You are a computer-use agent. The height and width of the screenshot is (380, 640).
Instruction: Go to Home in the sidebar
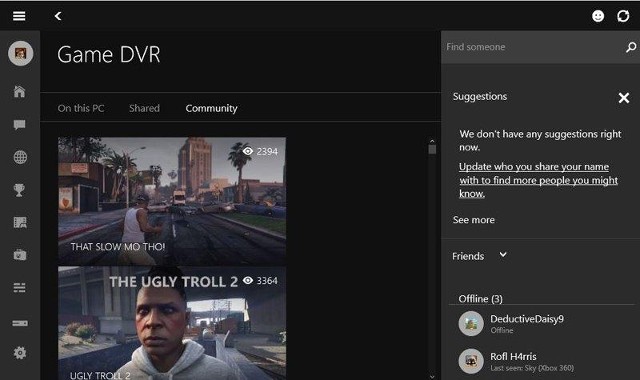(x=20, y=91)
